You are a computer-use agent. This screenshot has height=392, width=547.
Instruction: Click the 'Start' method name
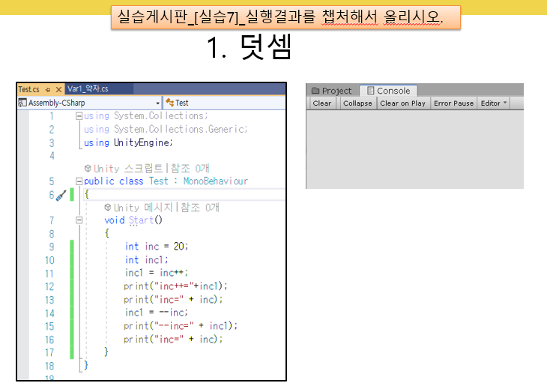click(x=141, y=220)
